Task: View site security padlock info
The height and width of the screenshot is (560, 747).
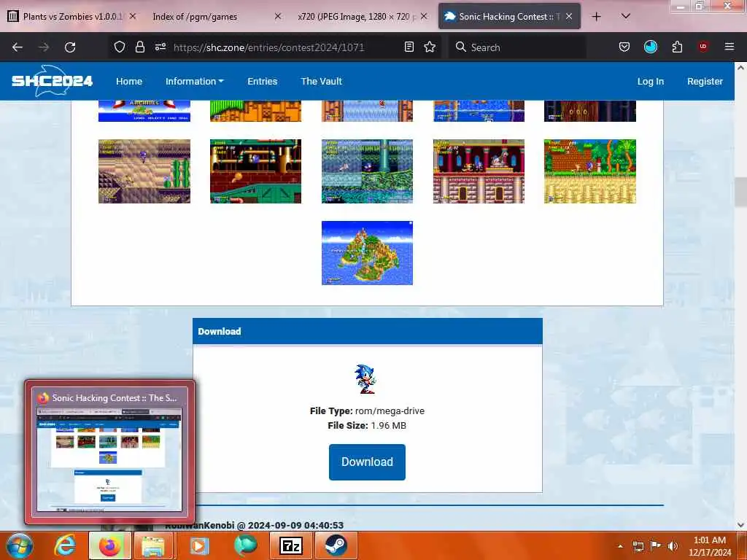Action: [x=139, y=47]
